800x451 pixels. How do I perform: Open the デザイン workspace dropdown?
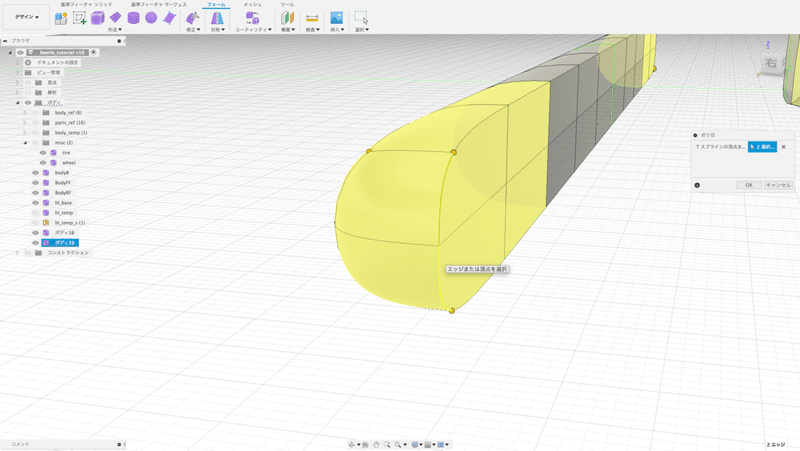27,17
